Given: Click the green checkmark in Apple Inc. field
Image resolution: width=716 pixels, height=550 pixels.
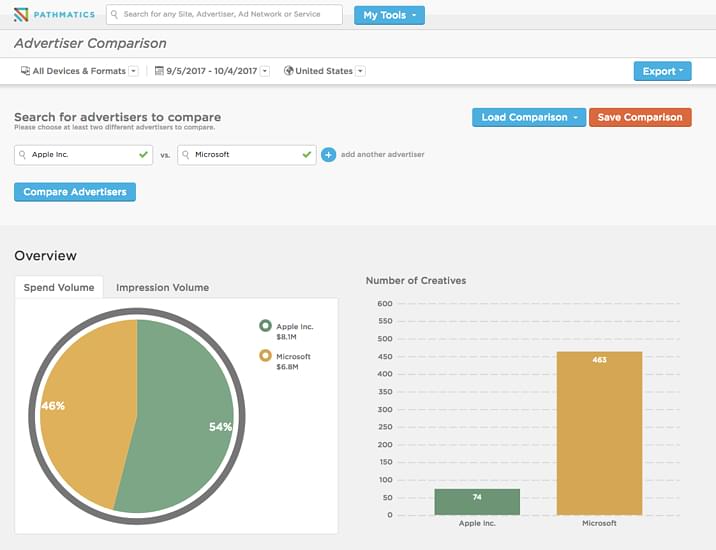Looking at the screenshot, I should click(143, 155).
